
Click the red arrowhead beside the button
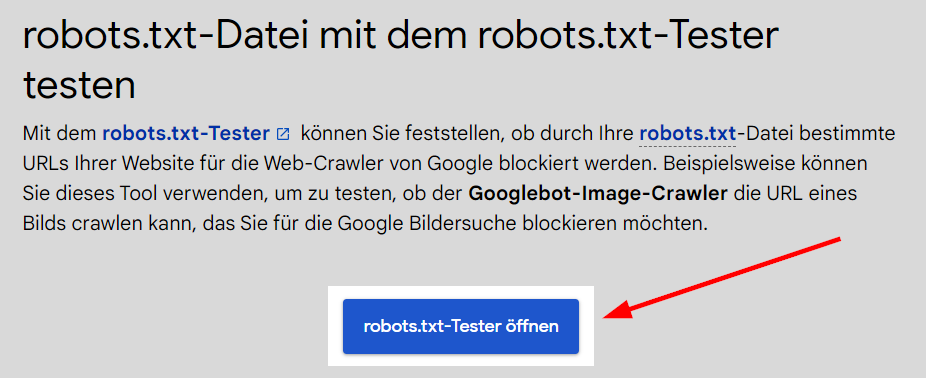pyautogui.click(x=617, y=311)
